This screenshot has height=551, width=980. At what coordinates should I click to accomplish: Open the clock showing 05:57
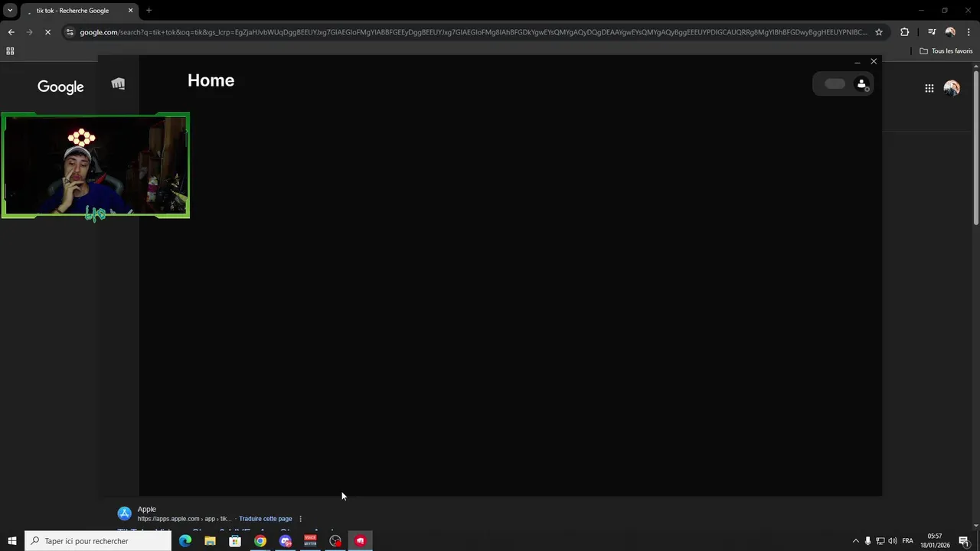935,541
